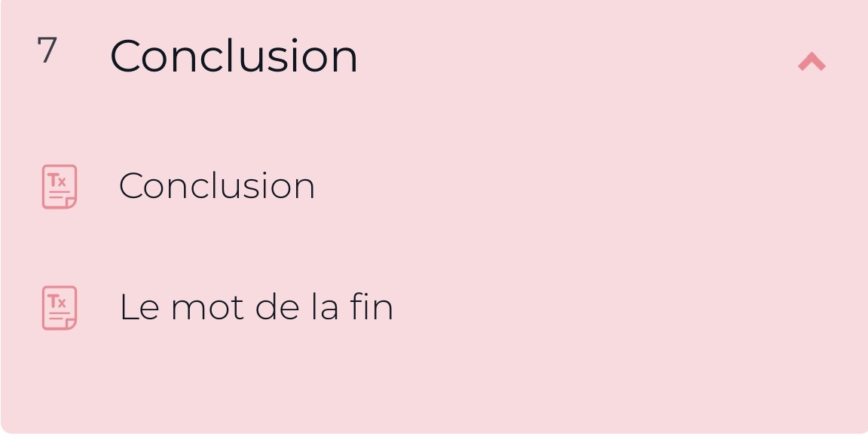
Task: Click the lesson label reading "Conclusion"
Action: point(217,186)
